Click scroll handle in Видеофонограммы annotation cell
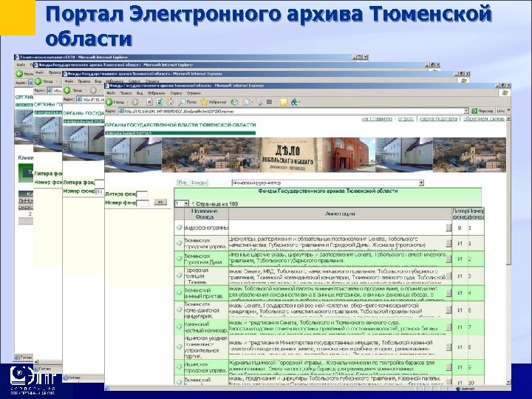Screen dimensions: 532x399 (x=449, y=228)
